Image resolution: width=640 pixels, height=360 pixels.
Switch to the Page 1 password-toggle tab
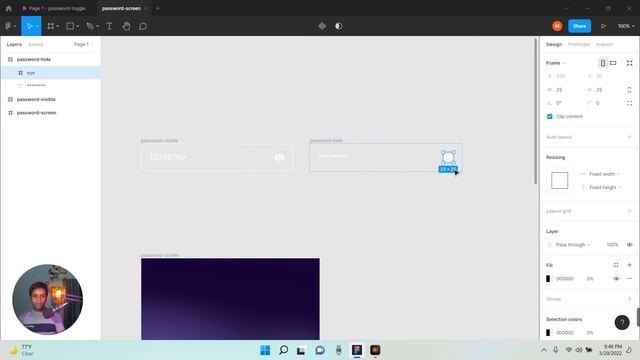tap(55, 8)
